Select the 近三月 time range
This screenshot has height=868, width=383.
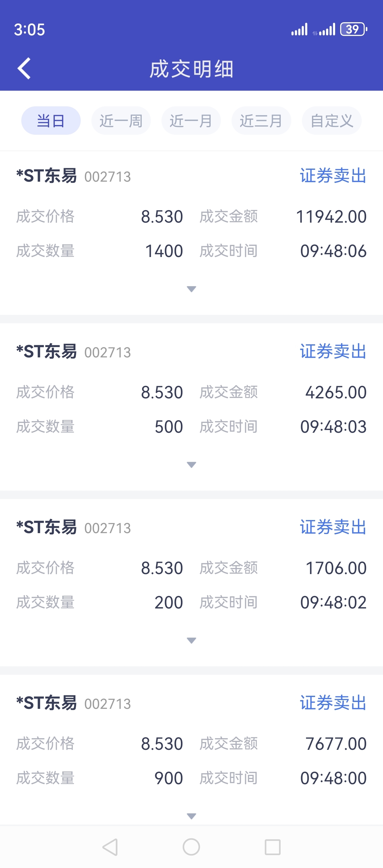pyautogui.click(x=261, y=121)
